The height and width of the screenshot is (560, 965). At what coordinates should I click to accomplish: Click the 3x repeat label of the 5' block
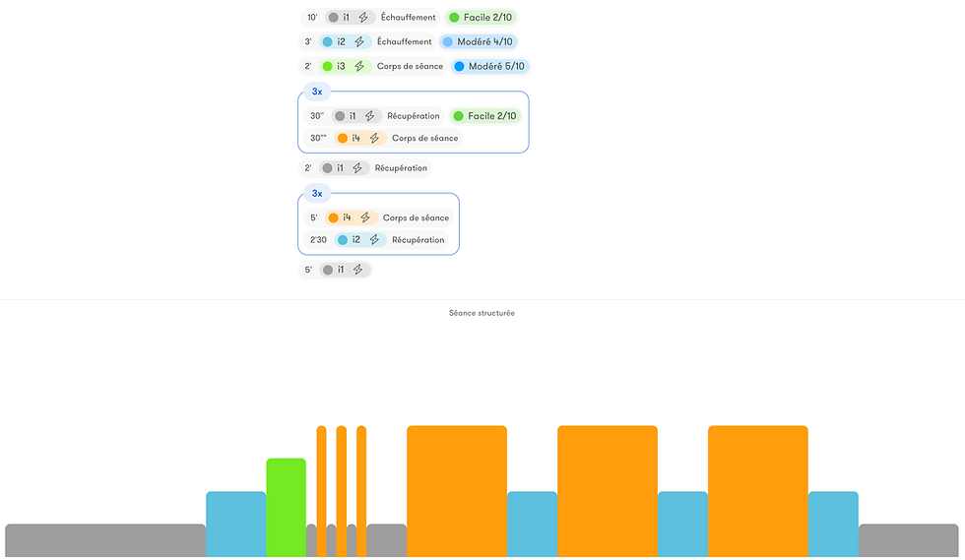[x=317, y=193]
